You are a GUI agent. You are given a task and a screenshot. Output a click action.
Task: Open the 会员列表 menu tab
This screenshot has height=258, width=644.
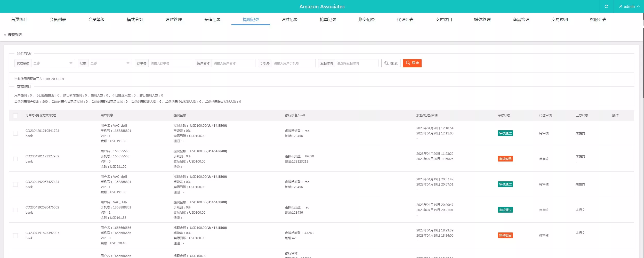[58, 20]
